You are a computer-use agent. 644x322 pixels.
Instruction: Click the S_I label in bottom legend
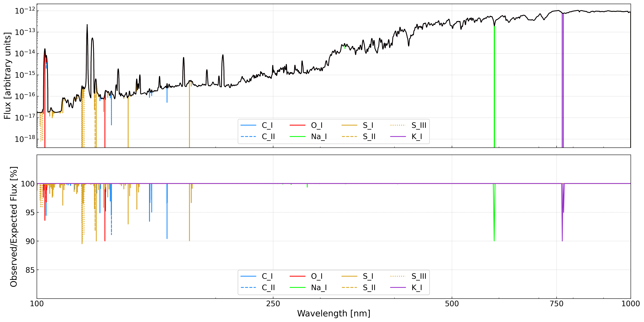368,276
